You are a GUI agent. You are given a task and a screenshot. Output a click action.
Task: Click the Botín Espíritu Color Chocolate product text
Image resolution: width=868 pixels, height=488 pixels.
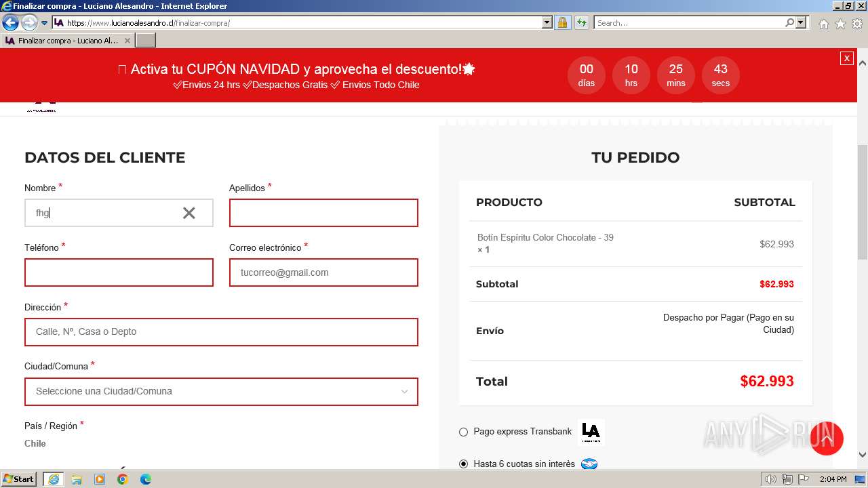point(545,238)
